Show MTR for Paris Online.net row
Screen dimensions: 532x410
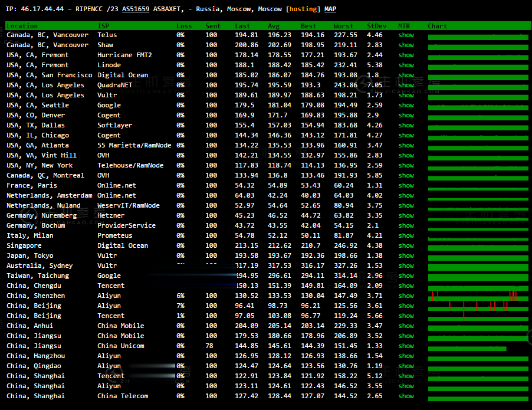(x=406, y=185)
